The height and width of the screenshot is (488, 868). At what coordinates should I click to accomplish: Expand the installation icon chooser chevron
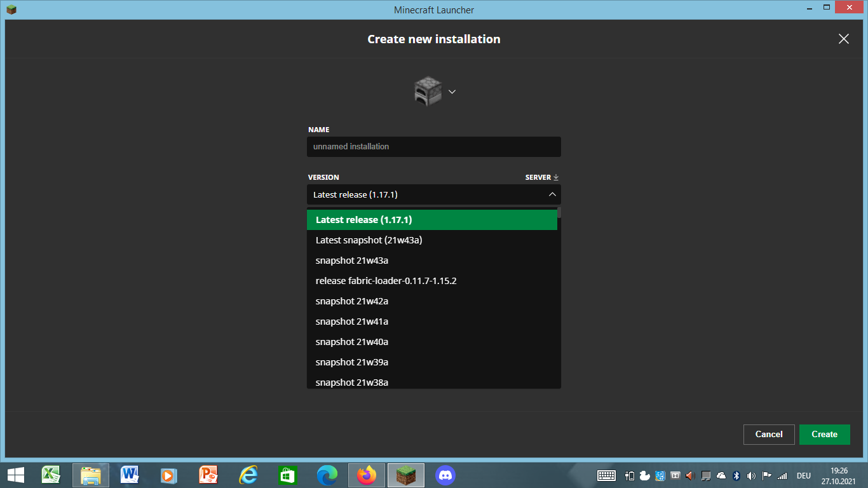452,91
